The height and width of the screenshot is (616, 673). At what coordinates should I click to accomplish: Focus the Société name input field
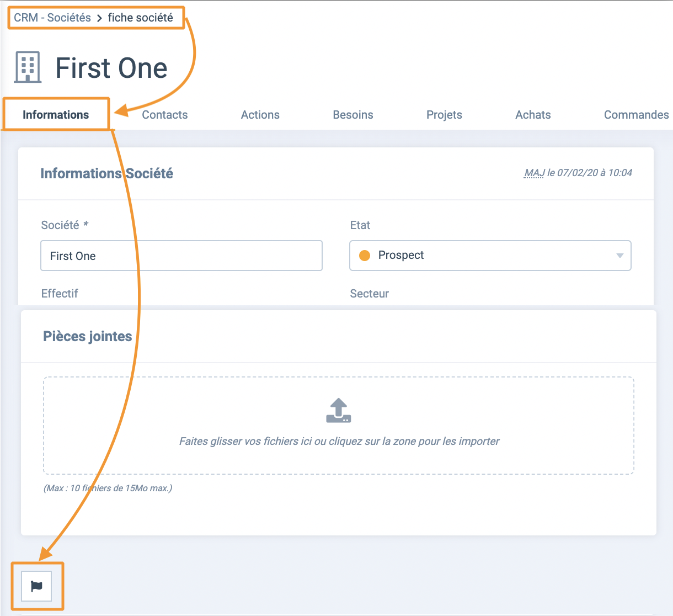[x=181, y=256]
